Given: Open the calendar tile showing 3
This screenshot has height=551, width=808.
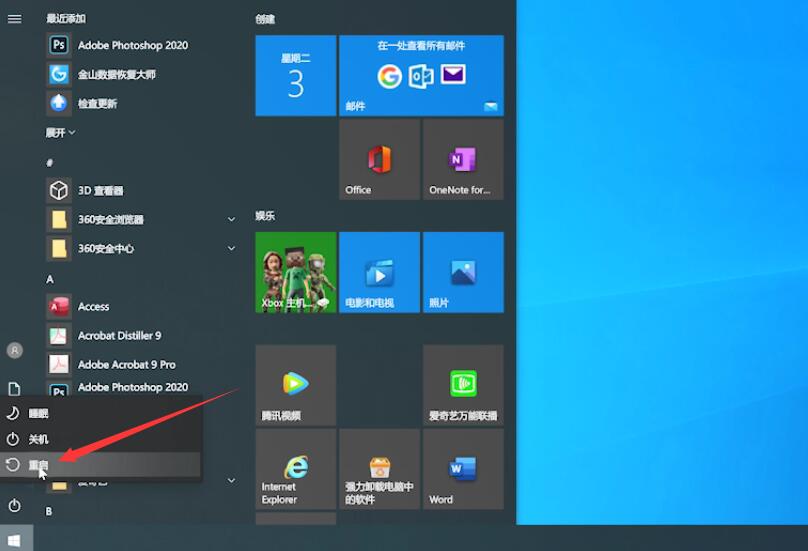Looking at the screenshot, I should 296,76.
